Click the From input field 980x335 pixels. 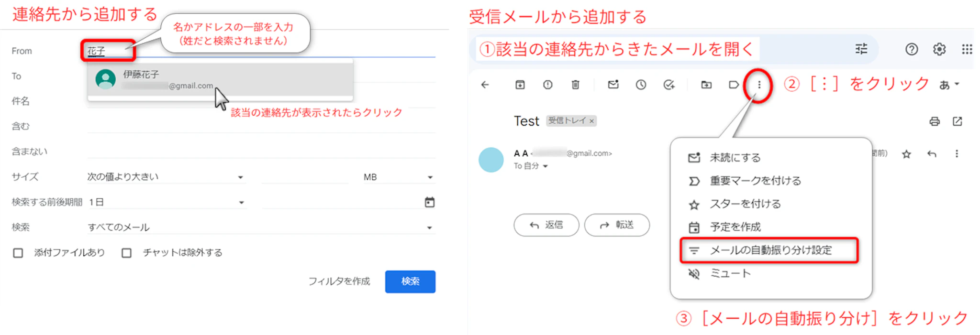(258, 51)
